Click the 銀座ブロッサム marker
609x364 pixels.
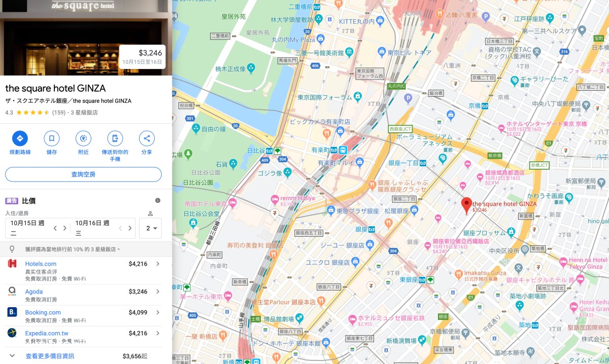(511, 233)
